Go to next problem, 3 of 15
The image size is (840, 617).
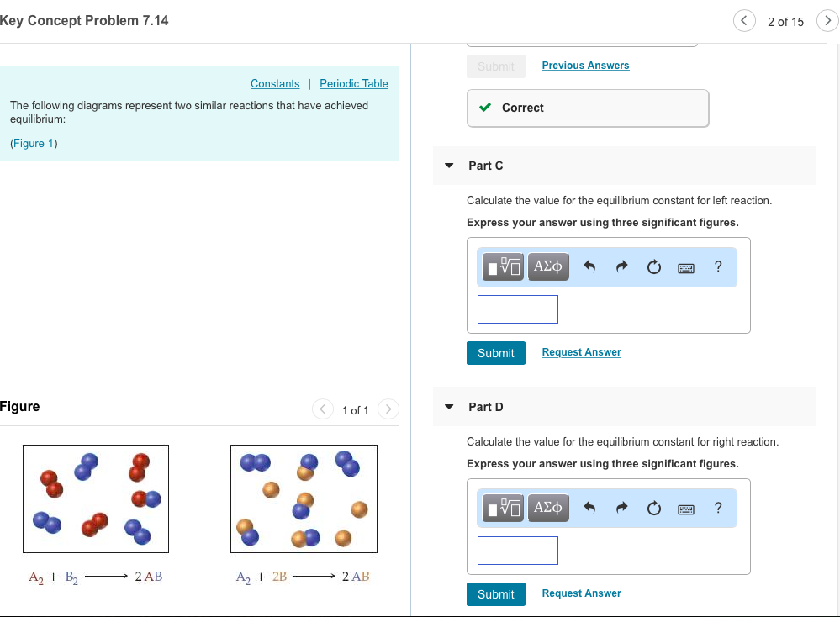pos(827,22)
